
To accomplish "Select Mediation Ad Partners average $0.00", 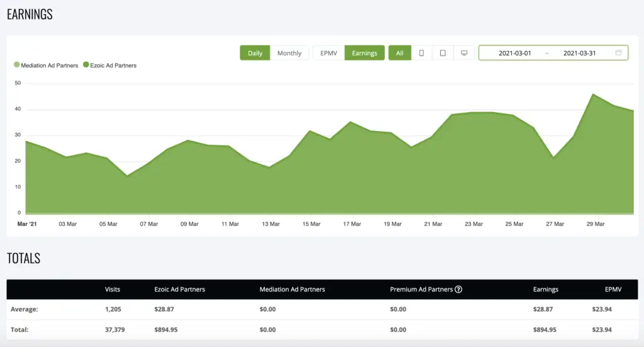I will click(x=267, y=309).
